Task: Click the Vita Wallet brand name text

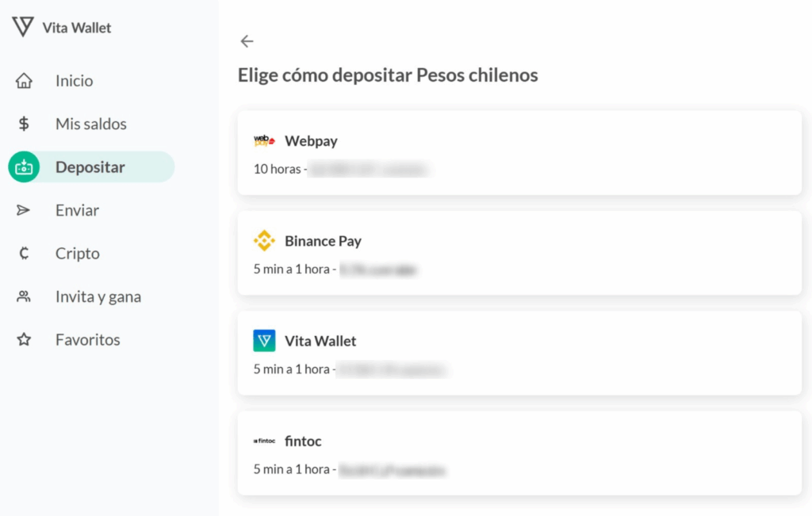Action: (77, 28)
